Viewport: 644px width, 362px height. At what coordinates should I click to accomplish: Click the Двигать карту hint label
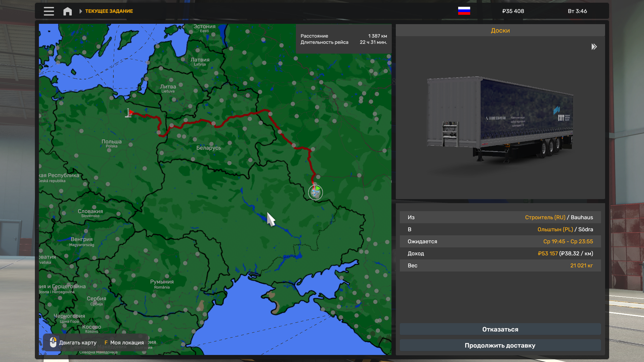(x=78, y=343)
